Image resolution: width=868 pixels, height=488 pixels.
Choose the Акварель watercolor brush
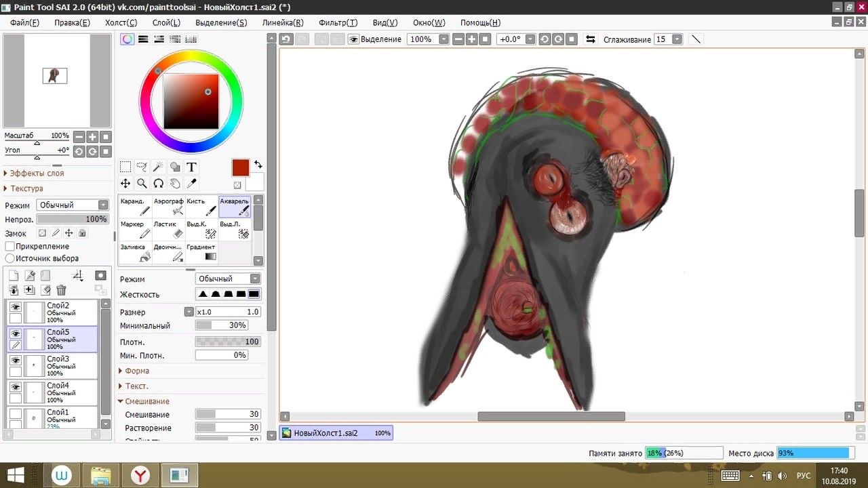coord(235,207)
